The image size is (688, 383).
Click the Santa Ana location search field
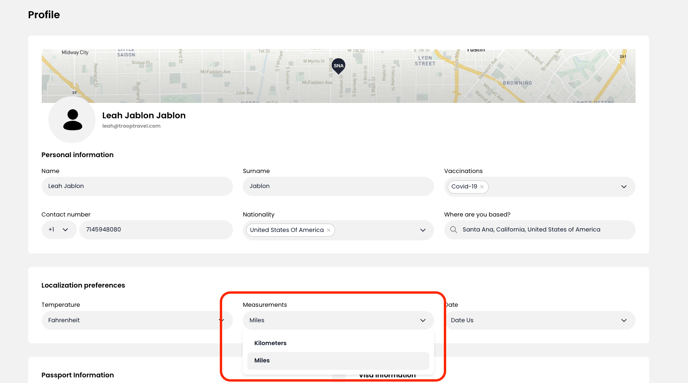coord(540,230)
